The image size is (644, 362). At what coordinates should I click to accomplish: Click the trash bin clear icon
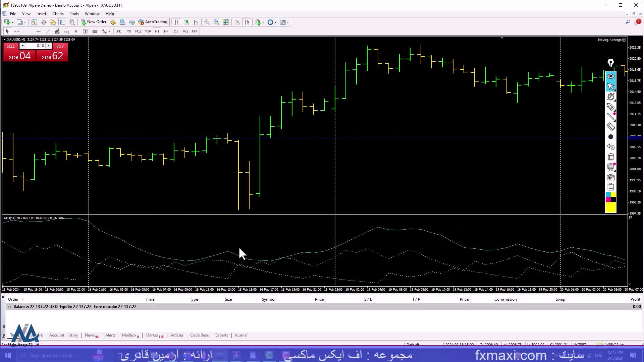coord(610,157)
